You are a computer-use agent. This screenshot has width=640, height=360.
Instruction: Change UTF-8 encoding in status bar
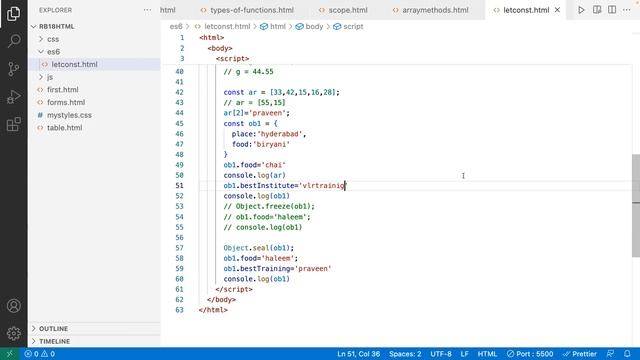point(441,354)
